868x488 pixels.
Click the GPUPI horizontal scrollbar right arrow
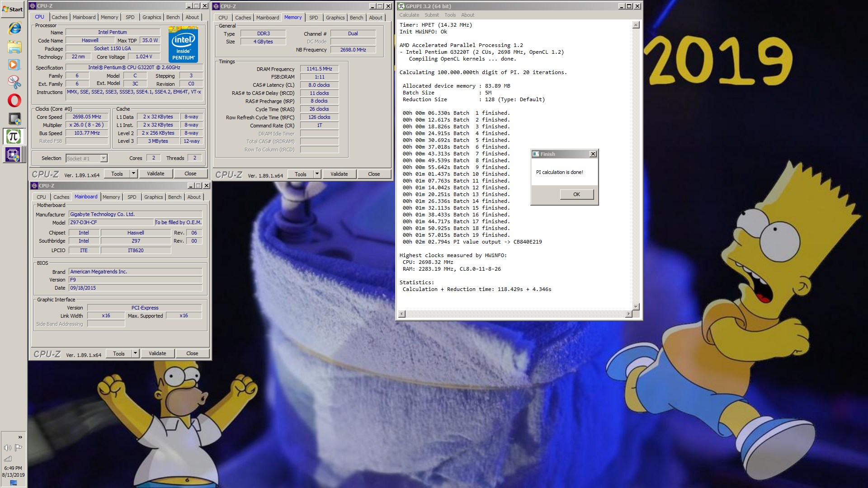(628, 314)
